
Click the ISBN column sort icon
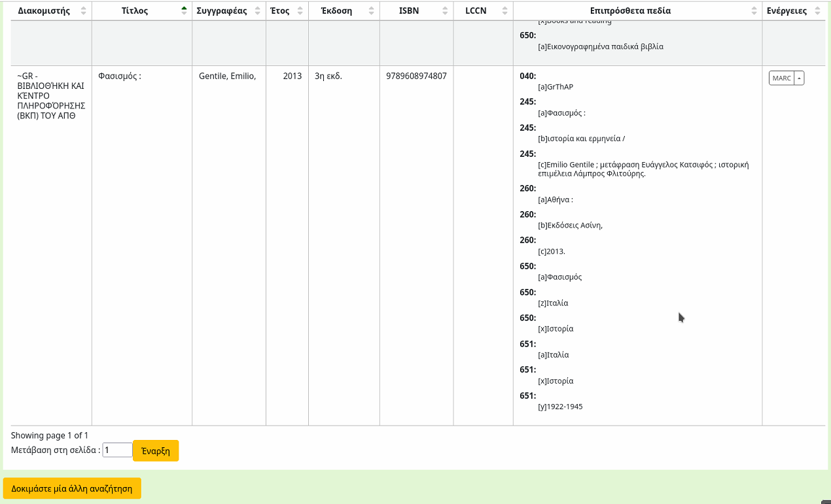pyautogui.click(x=446, y=11)
